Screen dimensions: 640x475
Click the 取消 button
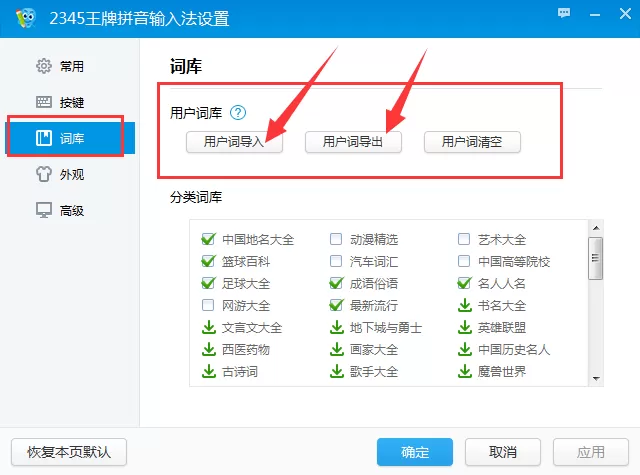(x=503, y=452)
